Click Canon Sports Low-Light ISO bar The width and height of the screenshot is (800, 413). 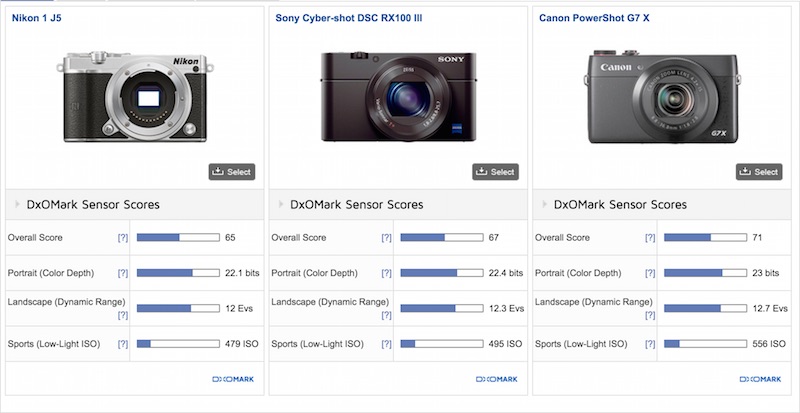706,344
